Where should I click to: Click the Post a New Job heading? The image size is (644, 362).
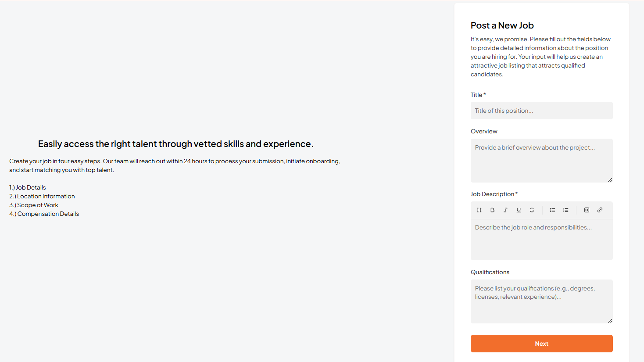(x=502, y=25)
